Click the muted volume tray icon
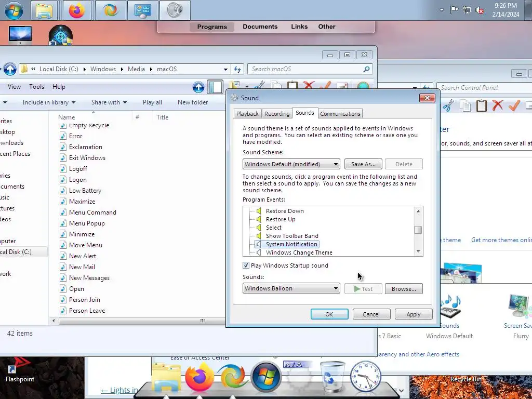Screen dimensions: 532x399 480,10
